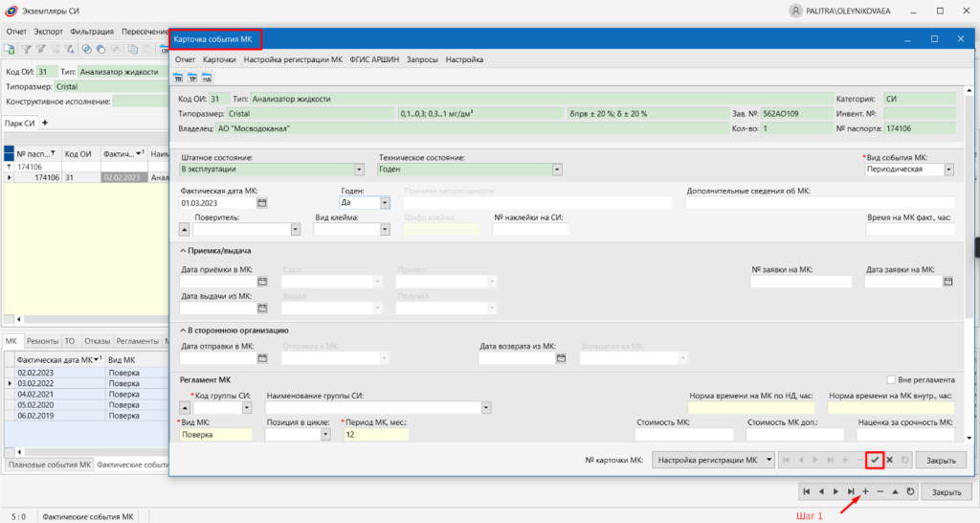This screenshot has height=523, width=980.
Task: Open the Настройка menu in card window
Action: [464, 59]
